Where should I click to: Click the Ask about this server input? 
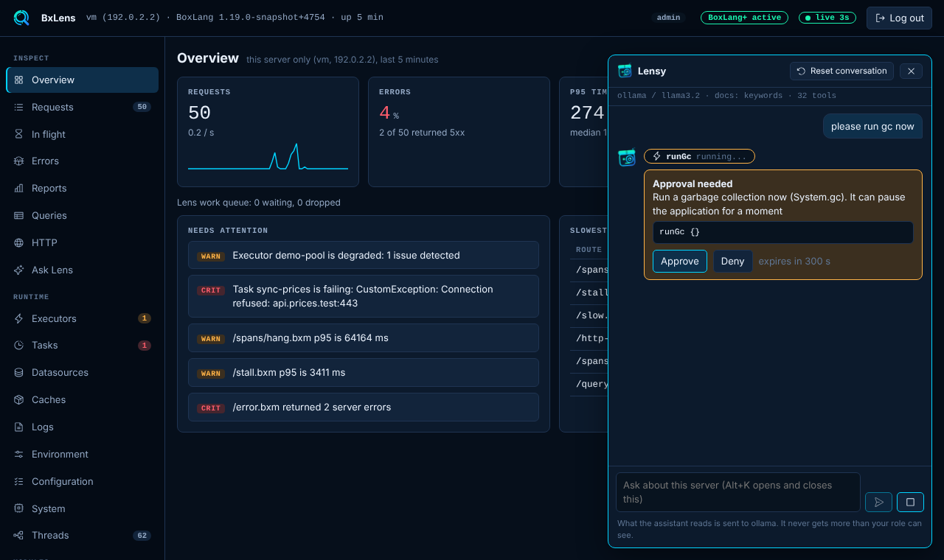pyautogui.click(x=738, y=492)
